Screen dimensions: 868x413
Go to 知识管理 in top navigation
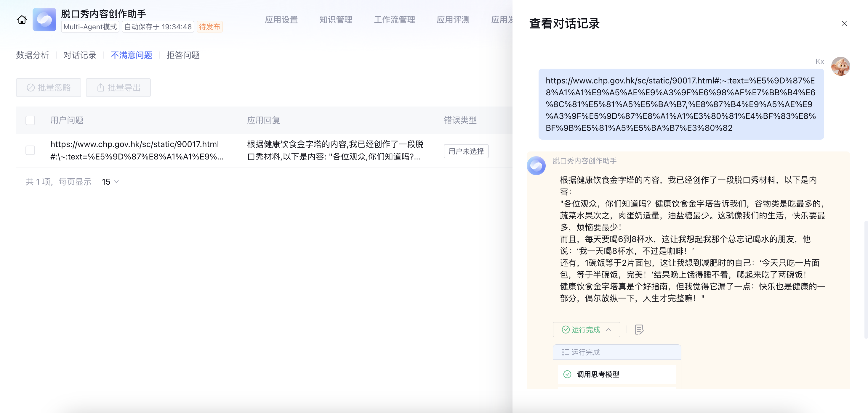336,20
